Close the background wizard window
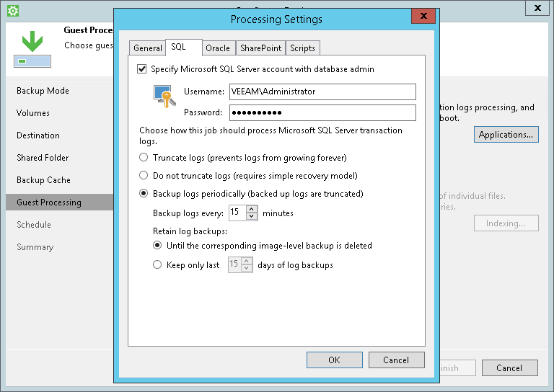The width and height of the screenshot is (554, 392). pyautogui.click(x=537, y=8)
